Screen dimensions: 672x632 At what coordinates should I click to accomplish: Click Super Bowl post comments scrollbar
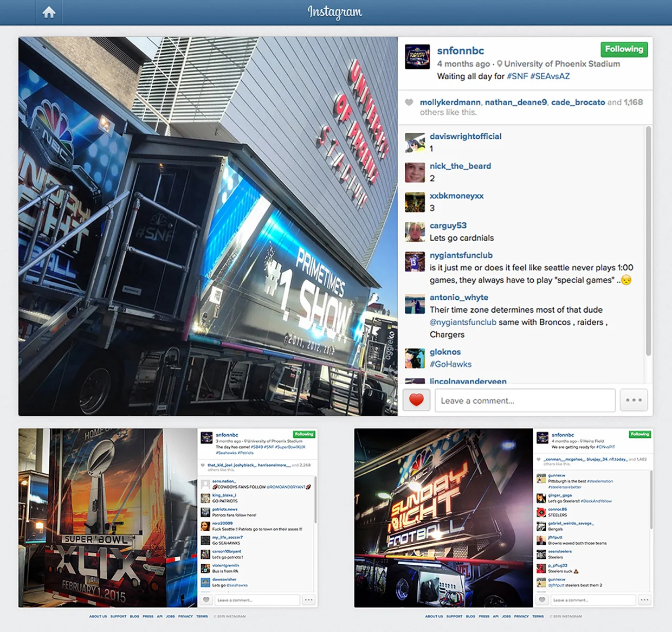pyautogui.click(x=315, y=499)
